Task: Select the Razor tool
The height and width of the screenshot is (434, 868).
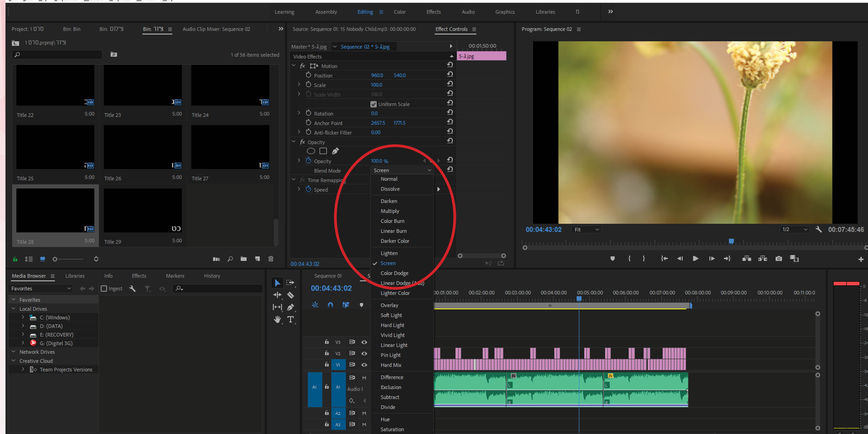Action: (x=290, y=295)
